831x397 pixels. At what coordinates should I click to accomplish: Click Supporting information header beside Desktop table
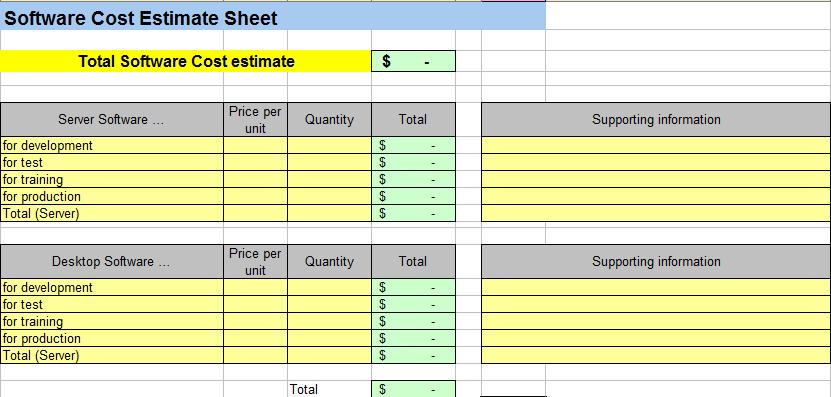point(656,261)
